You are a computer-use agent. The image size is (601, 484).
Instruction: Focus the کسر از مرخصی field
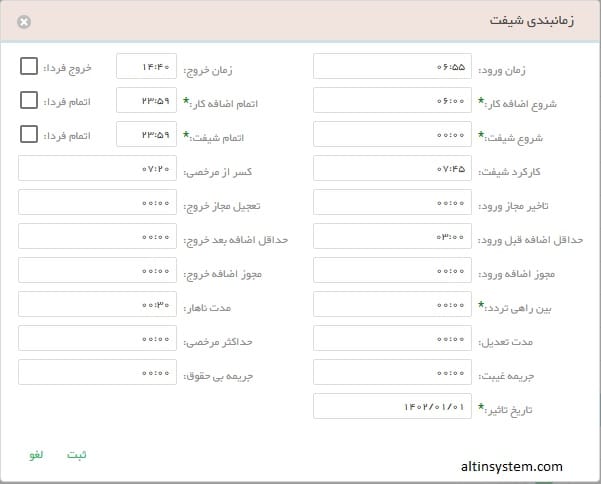(x=97, y=168)
